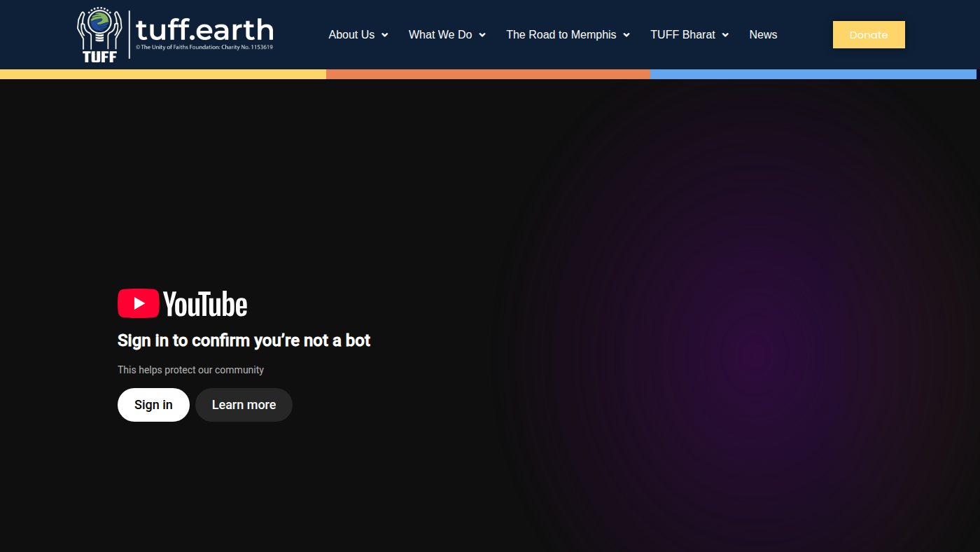Click the Unity of Faiths Foundation charity line
The height and width of the screenshot is (552, 980).
(x=204, y=48)
